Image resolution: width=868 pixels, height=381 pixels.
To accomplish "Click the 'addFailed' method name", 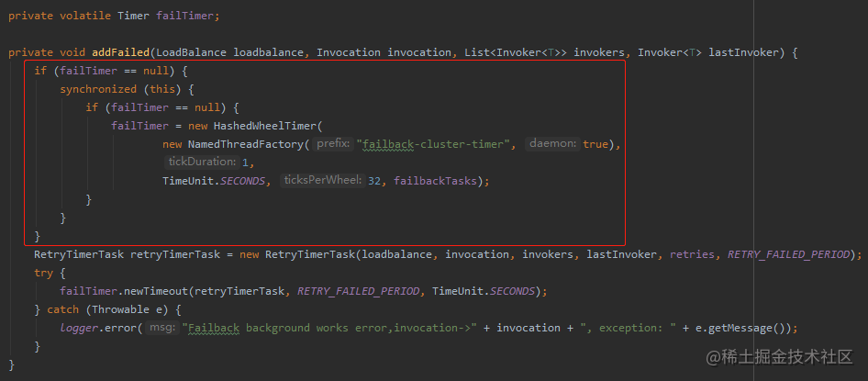I will point(121,52).
